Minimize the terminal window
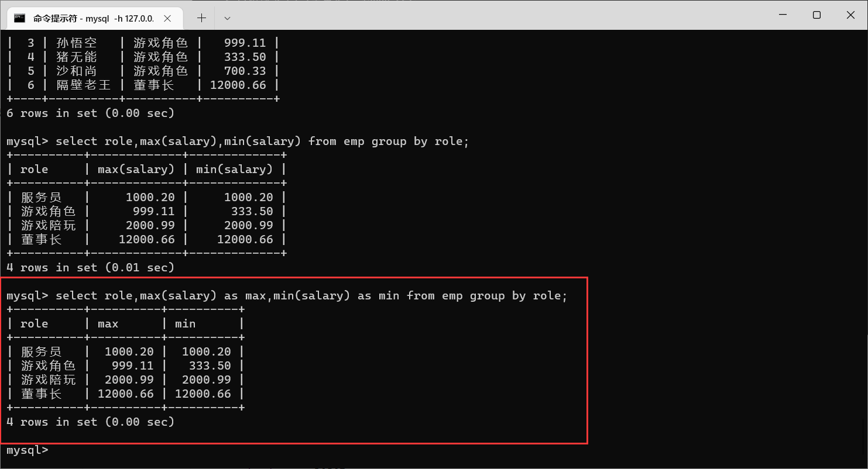This screenshot has height=469, width=868. click(782, 15)
